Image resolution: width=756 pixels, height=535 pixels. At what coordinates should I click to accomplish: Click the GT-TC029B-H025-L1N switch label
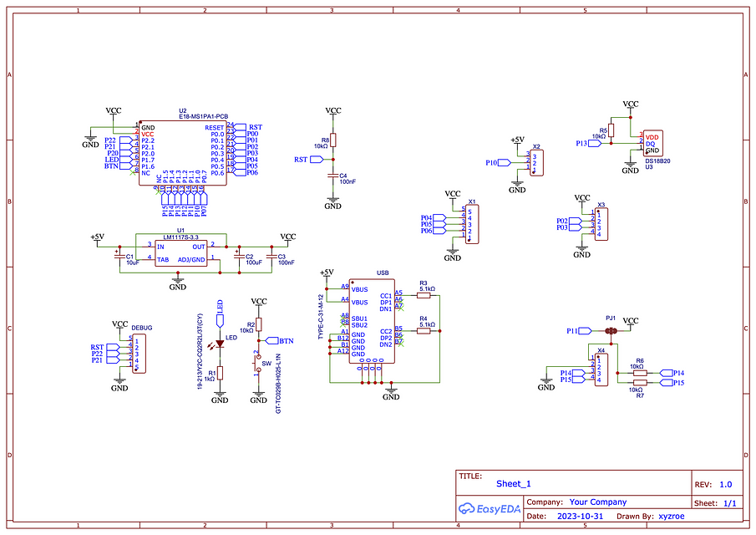[278, 384]
